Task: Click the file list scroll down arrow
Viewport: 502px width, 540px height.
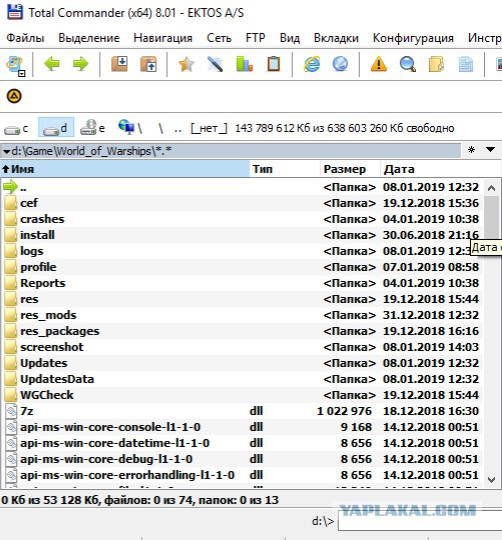Action: click(492, 479)
